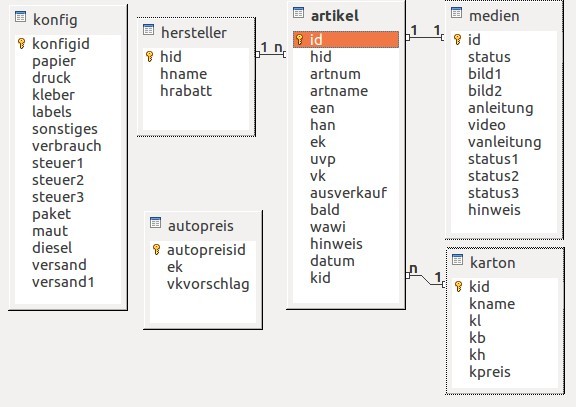
Task: Click the artikel to karton relation line
Action: pos(425,280)
